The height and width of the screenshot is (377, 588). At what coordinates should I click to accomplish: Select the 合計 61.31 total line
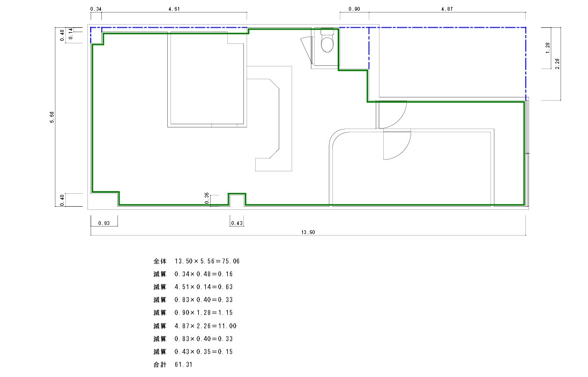173,365
